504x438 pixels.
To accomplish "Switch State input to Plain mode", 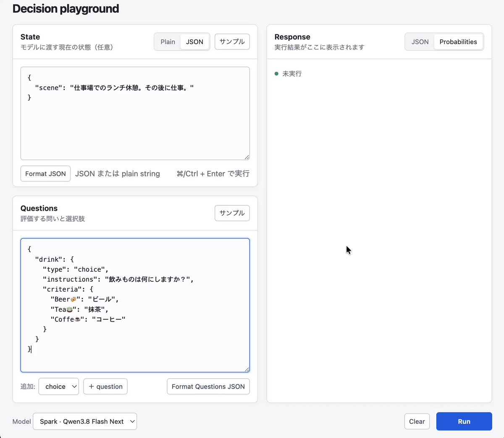I will click(x=168, y=42).
